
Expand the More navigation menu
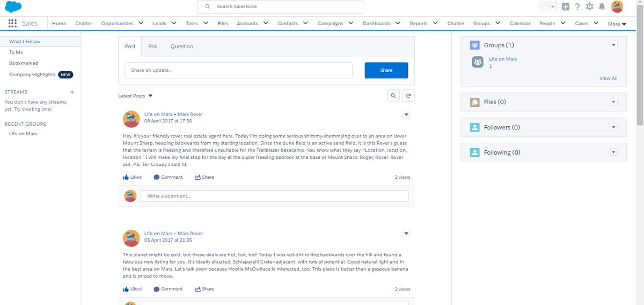[617, 24]
